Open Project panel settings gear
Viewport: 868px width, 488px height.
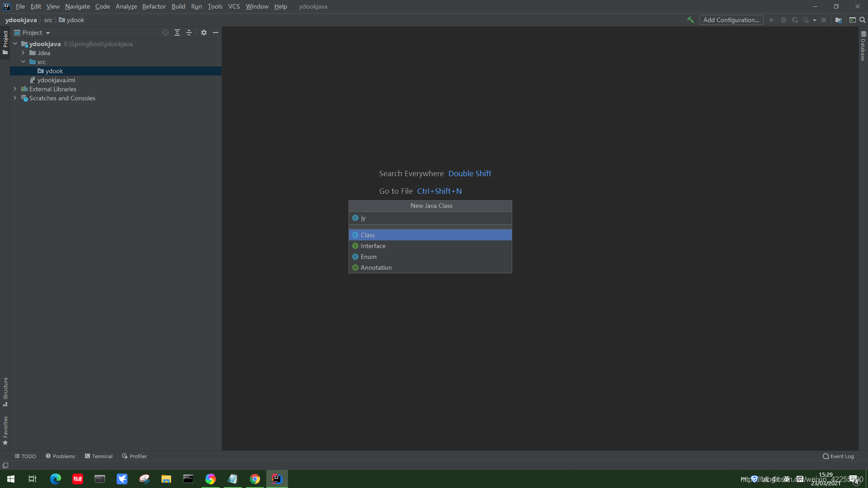tap(204, 33)
